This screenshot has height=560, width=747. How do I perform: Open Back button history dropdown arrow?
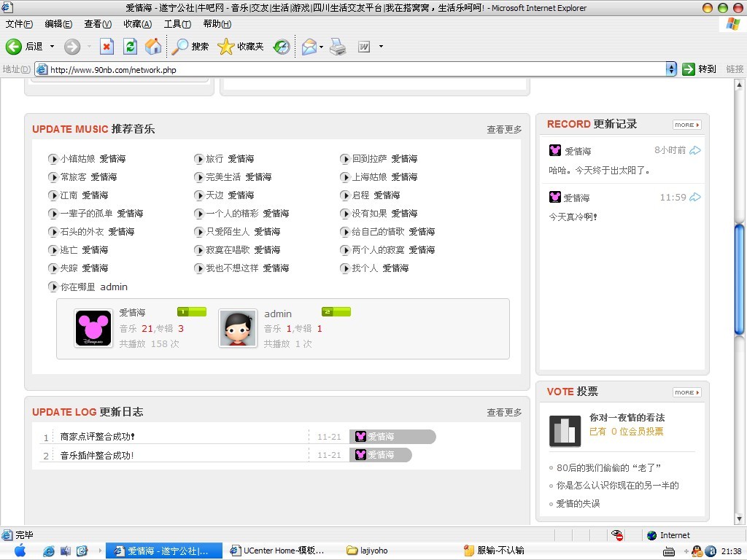pyautogui.click(x=52, y=47)
